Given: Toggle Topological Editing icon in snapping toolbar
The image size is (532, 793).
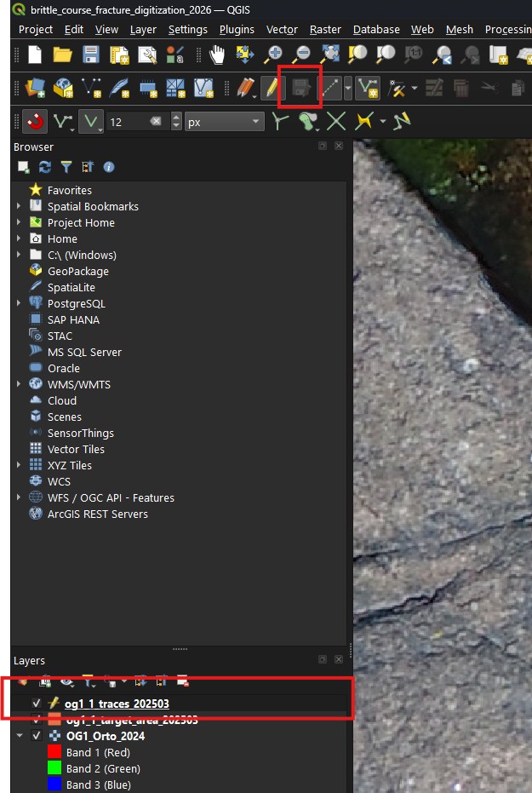Looking at the screenshot, I should [280, 121].
